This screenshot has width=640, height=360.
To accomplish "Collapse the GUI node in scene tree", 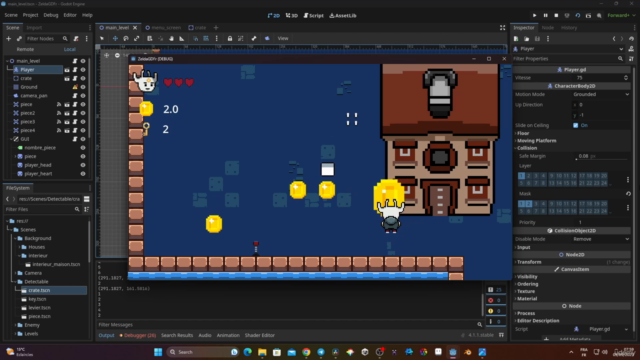I will pos(12,139).
